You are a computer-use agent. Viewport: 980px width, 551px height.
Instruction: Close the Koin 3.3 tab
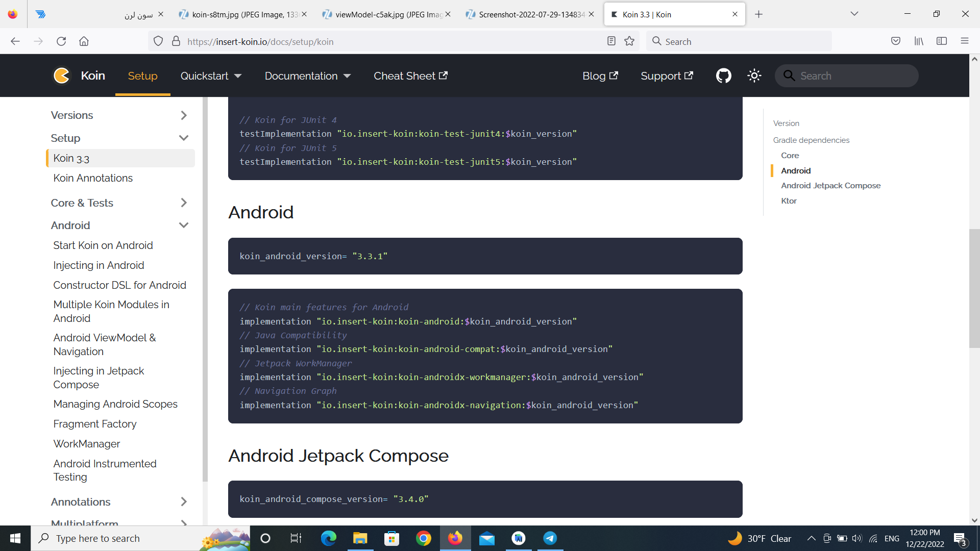tap(735, 14)
